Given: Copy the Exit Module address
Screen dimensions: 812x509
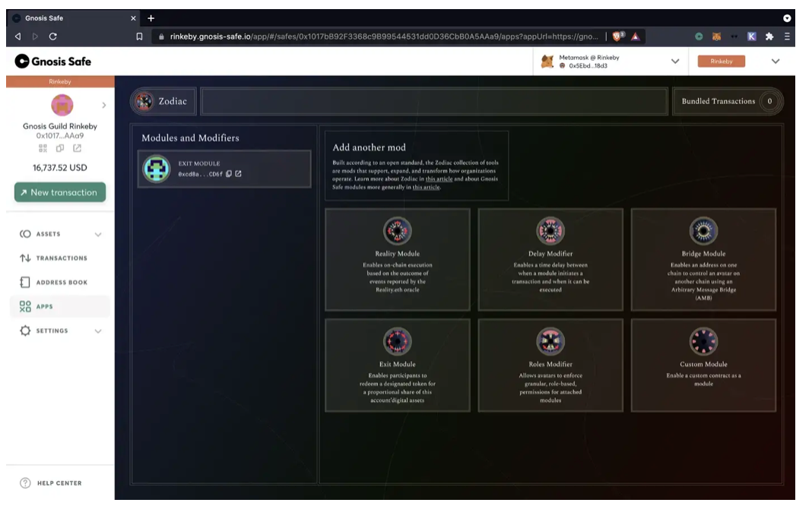Looking at the screenshot, I should 229,174.
